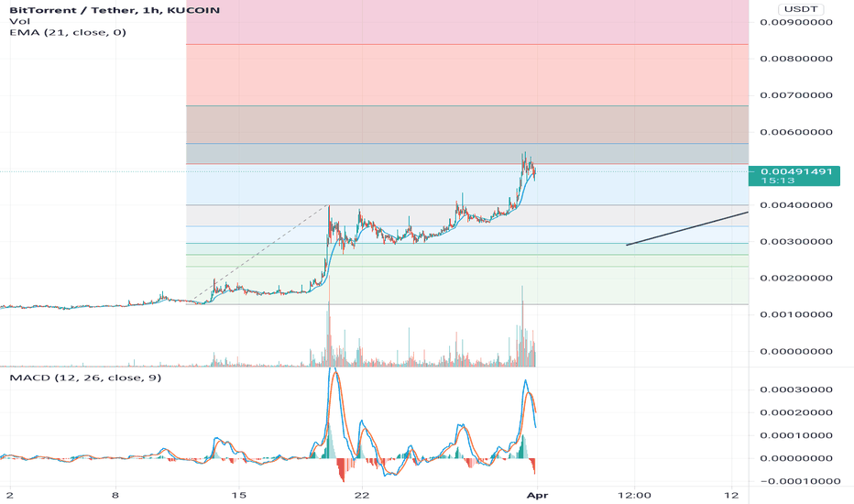This screenshot has width=854, height=504.
Task: Open the MACD (12, 26, close, 9) legend
Action: click(85, 378)
